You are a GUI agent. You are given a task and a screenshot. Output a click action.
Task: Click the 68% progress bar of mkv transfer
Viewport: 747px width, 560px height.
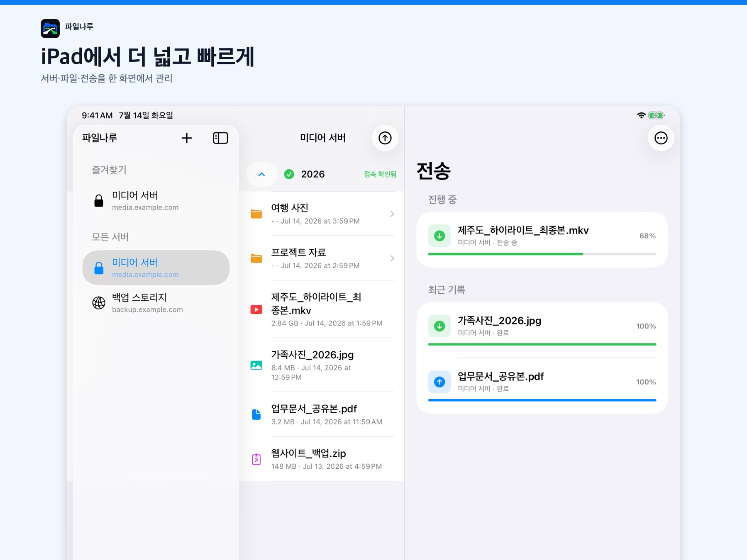click(x=542, y=254)
